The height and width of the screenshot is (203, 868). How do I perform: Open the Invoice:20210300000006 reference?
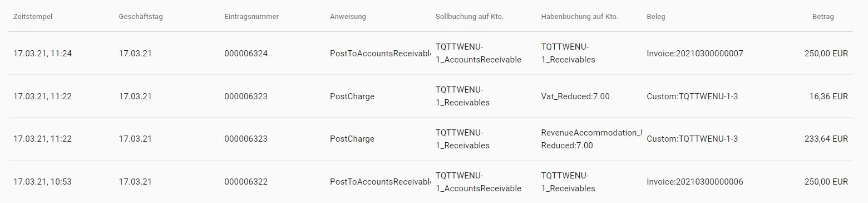pyautogui.click(x=695, y=182)
